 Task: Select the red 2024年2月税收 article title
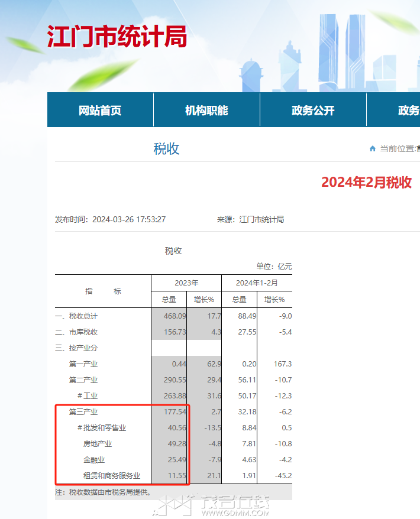366,182
